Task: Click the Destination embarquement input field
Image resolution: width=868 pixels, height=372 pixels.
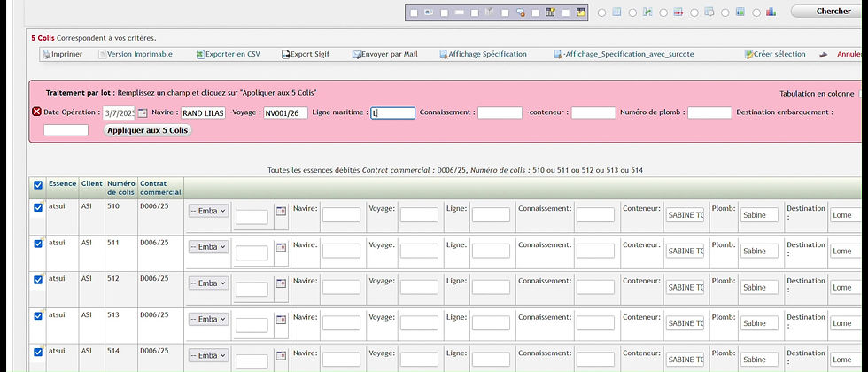Action: click(66, 130)
